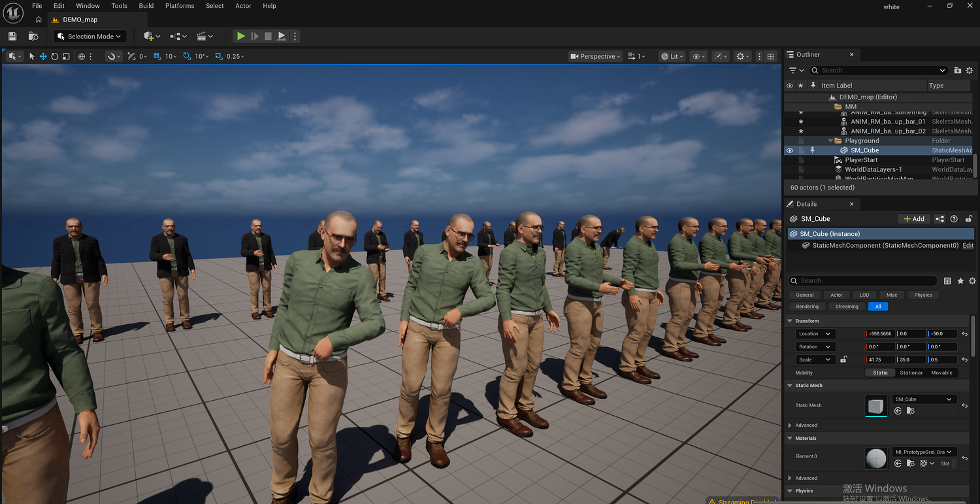Open the play options three-dot menu
Image resolution: width=980 pixels, height=504 pixels.
295,37
